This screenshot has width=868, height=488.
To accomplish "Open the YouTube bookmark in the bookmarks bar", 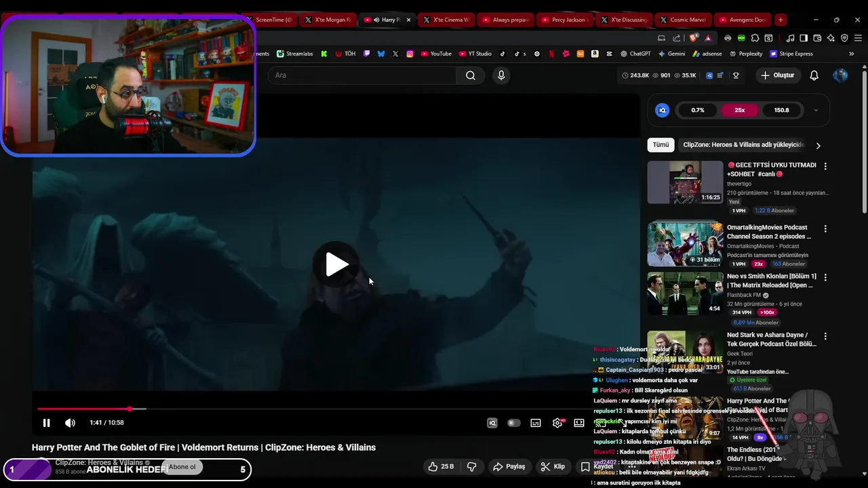I will (436, 54).
